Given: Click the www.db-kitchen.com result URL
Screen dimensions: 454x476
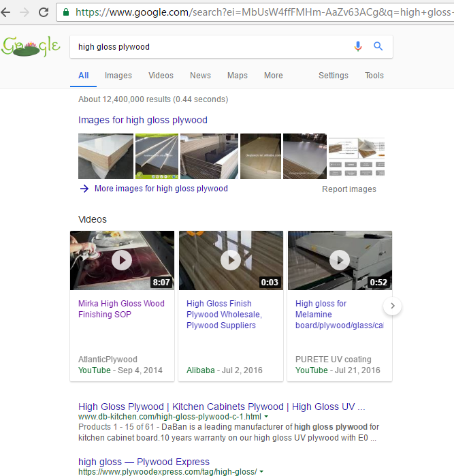Looking at the screenshot, I should click(x=169, y=417).
